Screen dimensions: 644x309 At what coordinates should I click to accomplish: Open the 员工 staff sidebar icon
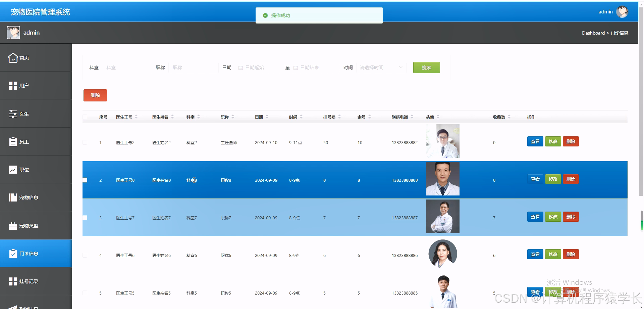click(x=13, y=141)
